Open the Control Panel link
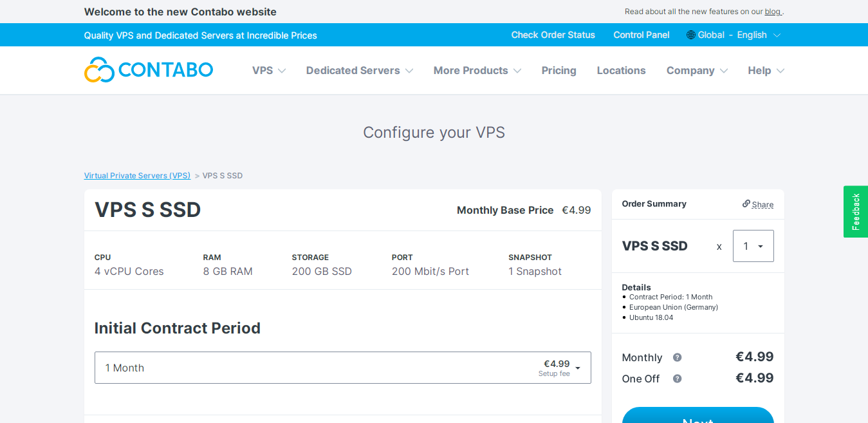868x423 pixels. 642,35
